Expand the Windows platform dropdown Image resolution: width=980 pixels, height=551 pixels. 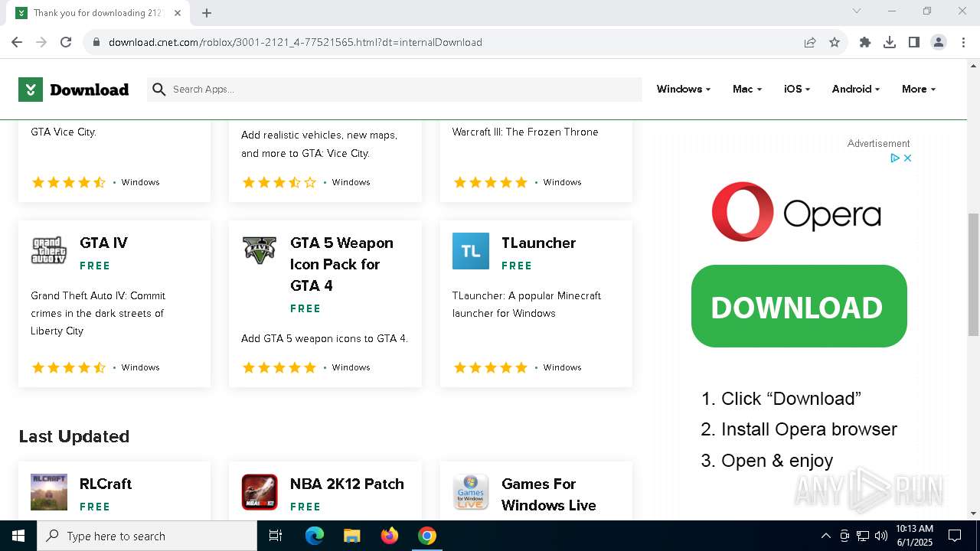[x=684, y=90]
